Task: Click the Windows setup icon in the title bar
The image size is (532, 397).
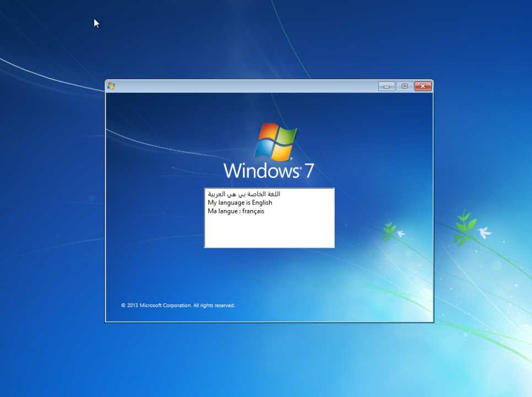Action: [x=111, y=86]
